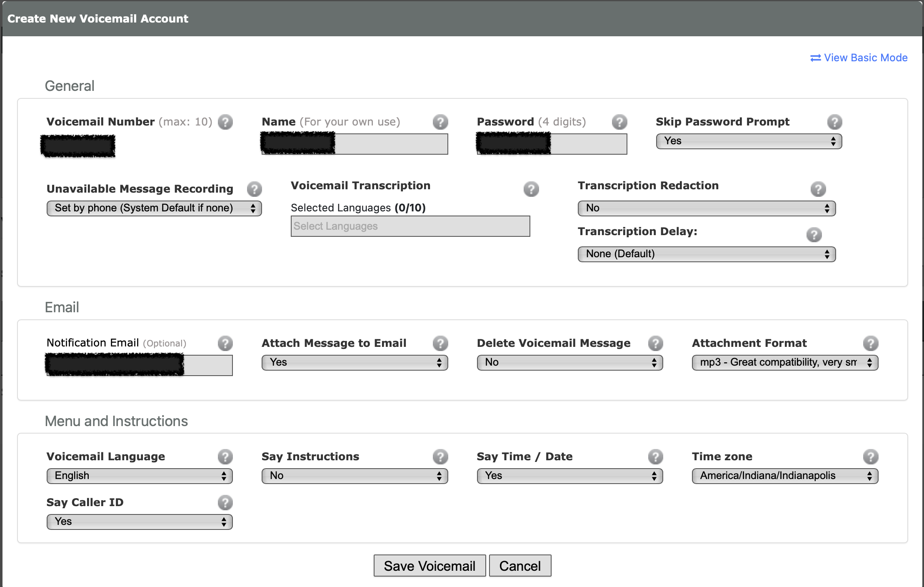The image size is (924, 587).
Task: Click help icon for Time zone
Action: [x=871, y=457]
